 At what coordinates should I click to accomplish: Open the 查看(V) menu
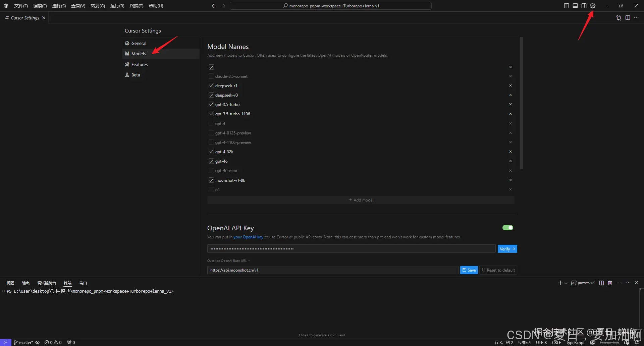(x=78, y=6)
